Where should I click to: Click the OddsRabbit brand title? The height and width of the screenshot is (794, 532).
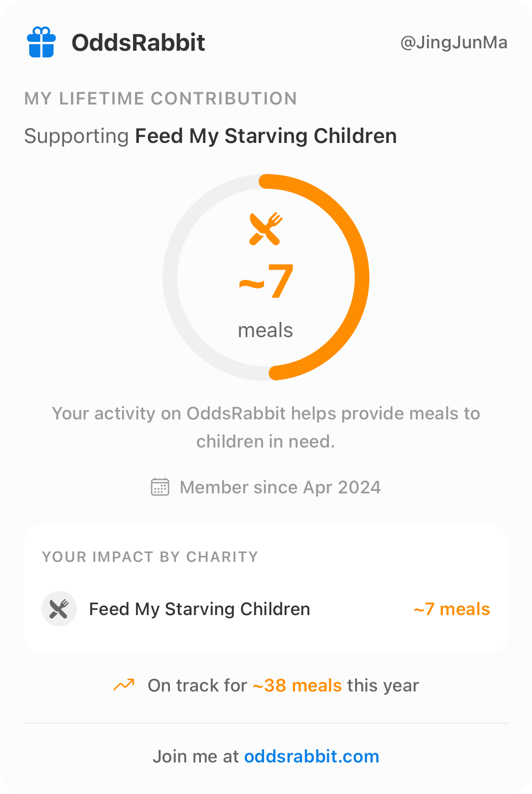[x=138, y=42]
